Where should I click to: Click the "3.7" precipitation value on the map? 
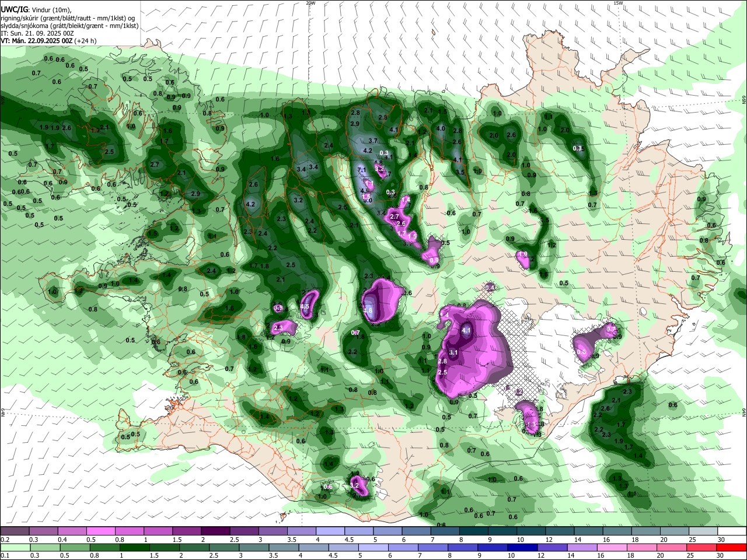(x=373, y=141)
